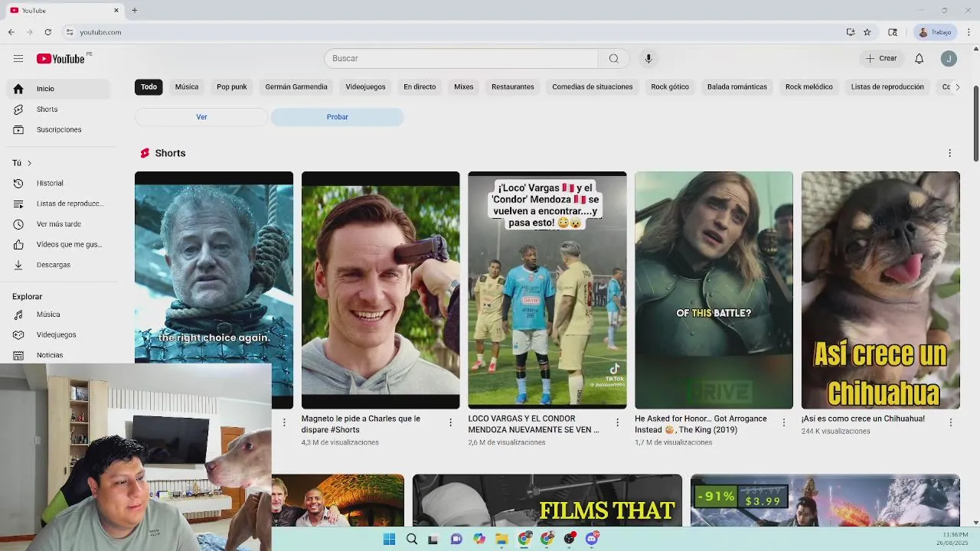Image resolution: width=980 pixels, height=551 pixels.
Task: Open the YouTube hamburger guide menu
Action: coord(18,58)
